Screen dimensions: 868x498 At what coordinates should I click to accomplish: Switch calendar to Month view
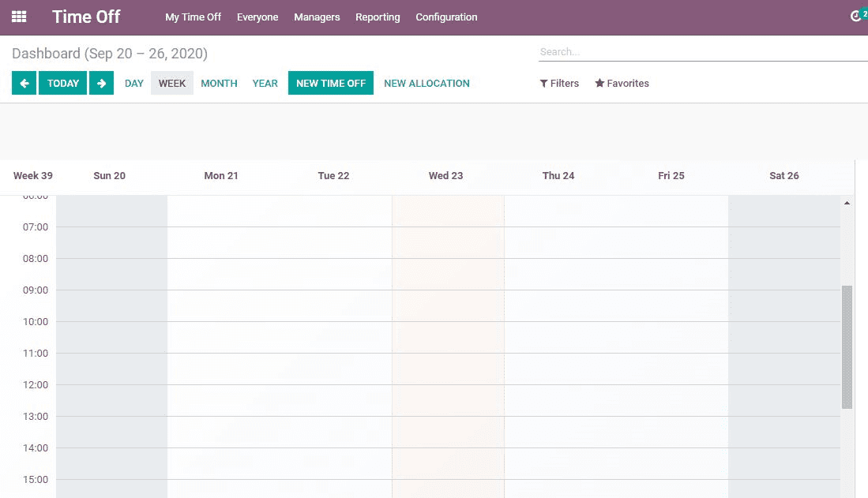coord(219,83)
